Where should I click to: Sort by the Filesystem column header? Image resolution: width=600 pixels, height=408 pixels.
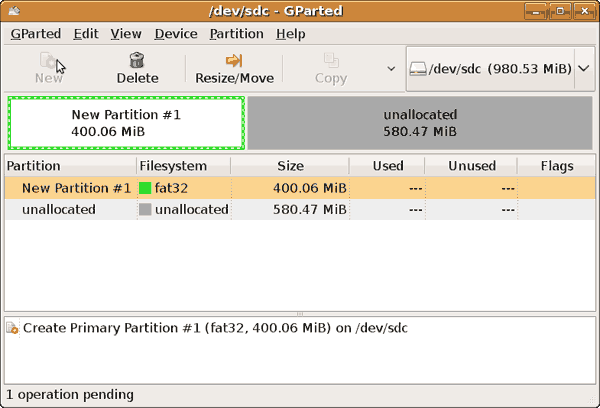[x=184, y=166]
